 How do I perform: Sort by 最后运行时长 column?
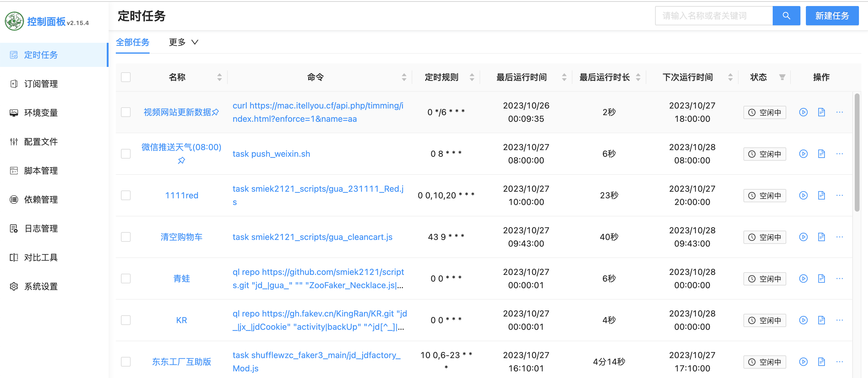(638, 77)
